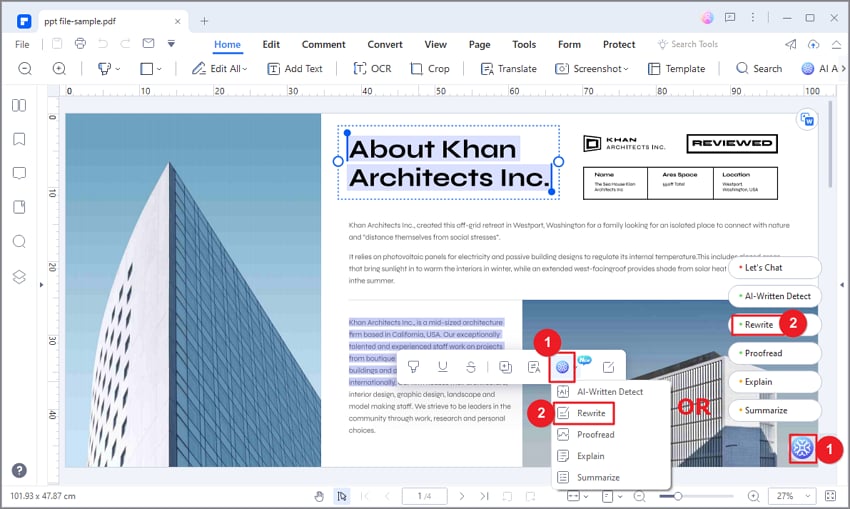Switch to the Convert tab
Screen dimensions: 850x509
tap(385, 44)
